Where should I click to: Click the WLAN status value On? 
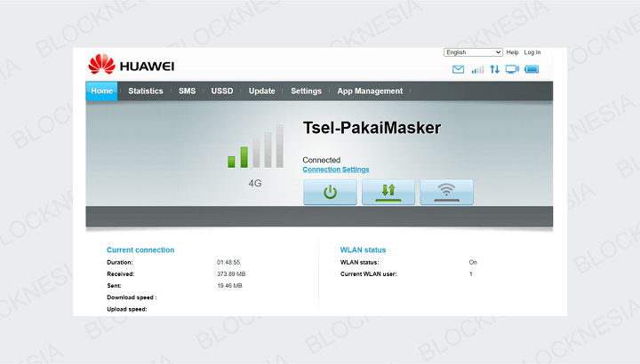473,262
